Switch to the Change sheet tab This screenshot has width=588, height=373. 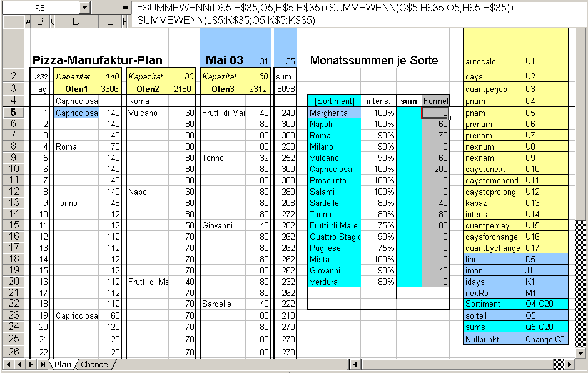point(94,364)
